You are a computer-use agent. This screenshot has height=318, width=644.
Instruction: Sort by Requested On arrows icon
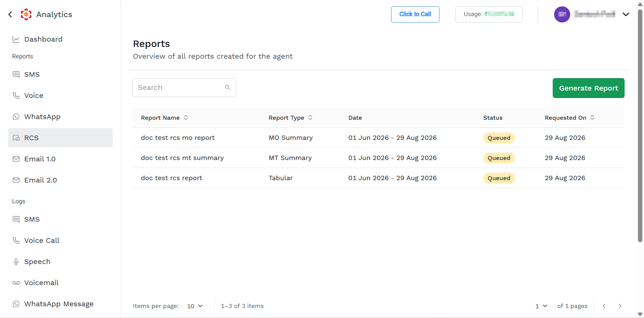[x=592, y=117]
